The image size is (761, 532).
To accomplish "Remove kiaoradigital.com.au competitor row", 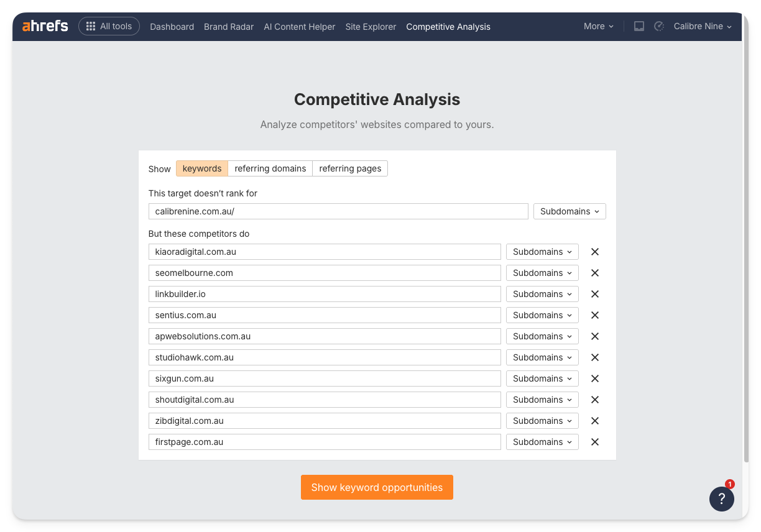I will pos(594,252).
